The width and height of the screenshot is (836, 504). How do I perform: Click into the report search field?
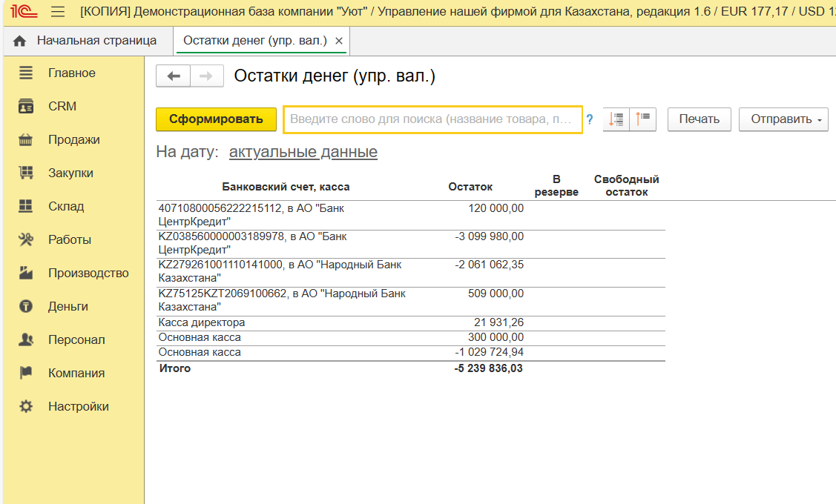tap(432, 119)
